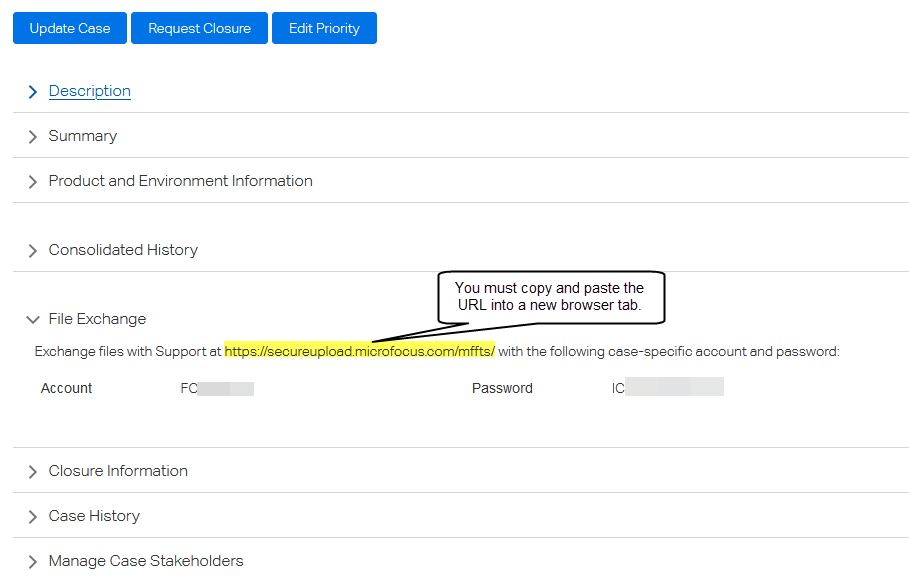Image resolution: width=909 pixels, height=578 pixels.
Task: Click the Update Case button
Action: 69,28
